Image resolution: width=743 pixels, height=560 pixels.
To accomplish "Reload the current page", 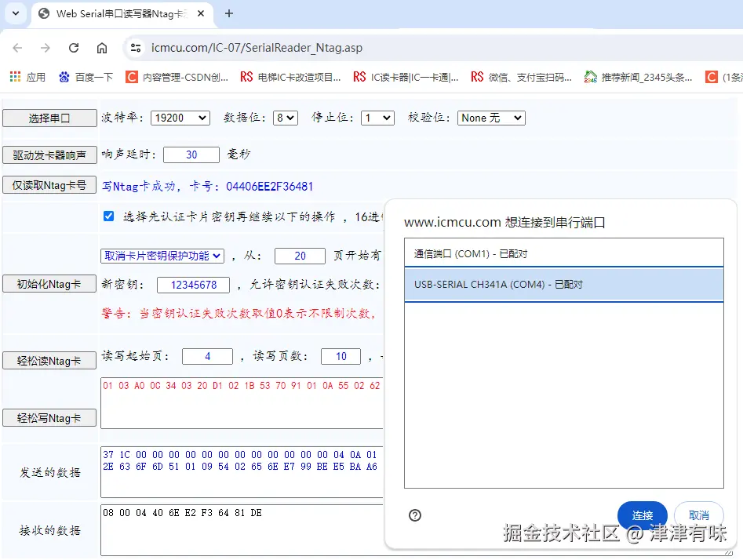I will click(x=74, y=48).
